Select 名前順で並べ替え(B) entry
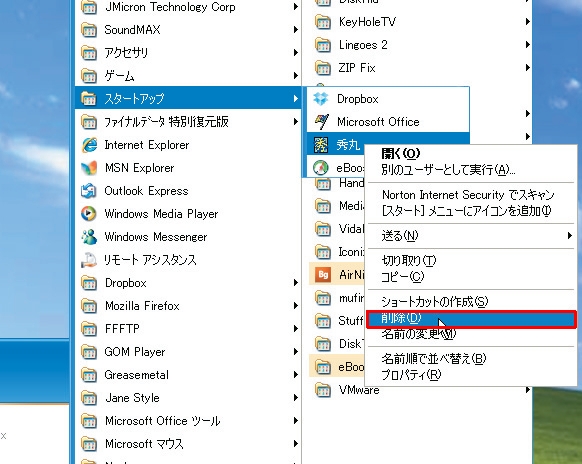 [434, 359]
